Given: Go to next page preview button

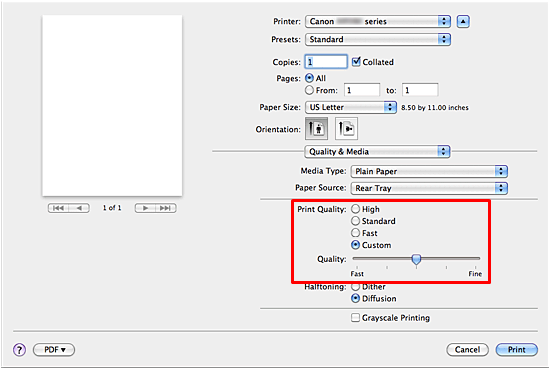Looking at the screenshot, I should 145,208.
